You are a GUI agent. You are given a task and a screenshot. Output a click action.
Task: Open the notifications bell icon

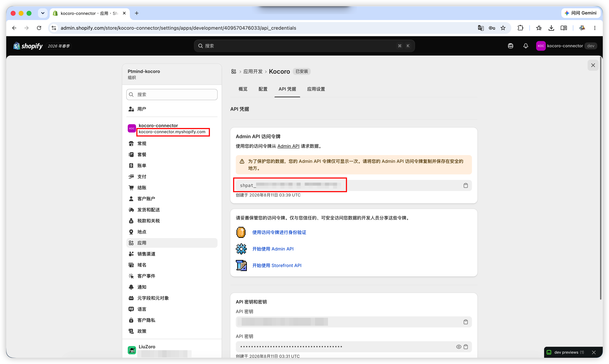click(x=526, y=46)
